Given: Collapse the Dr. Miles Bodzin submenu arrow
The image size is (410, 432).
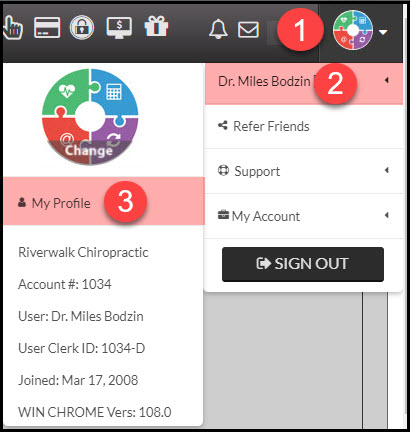Looking at the screenshot, I should [387, 80].
